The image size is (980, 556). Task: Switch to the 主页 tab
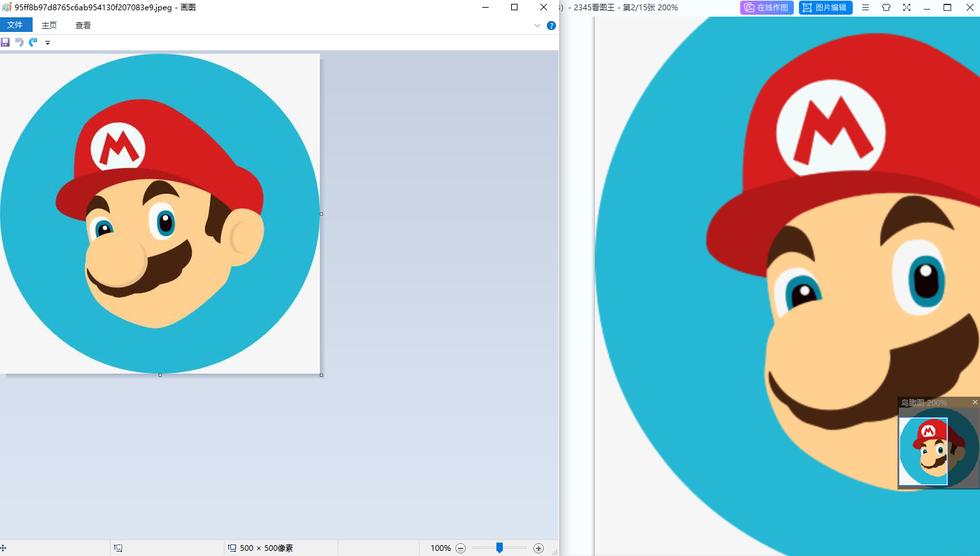pyautogui.click(x=49, y=25)
